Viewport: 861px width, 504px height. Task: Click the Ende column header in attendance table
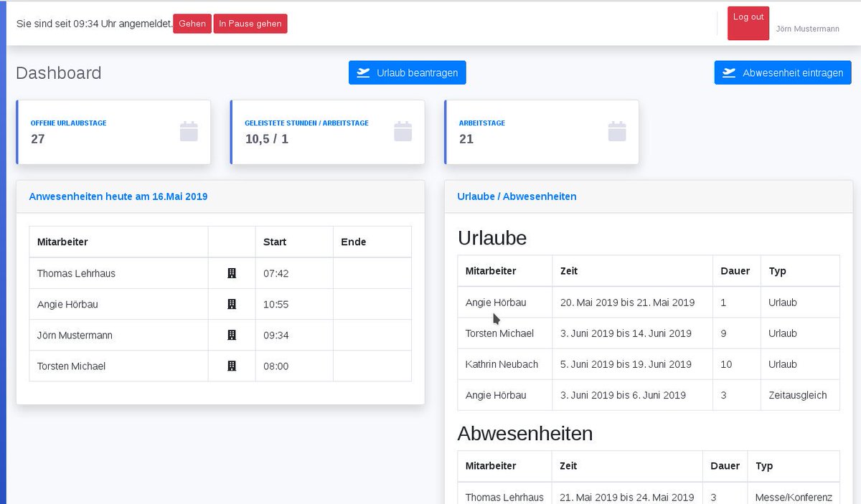354,242
